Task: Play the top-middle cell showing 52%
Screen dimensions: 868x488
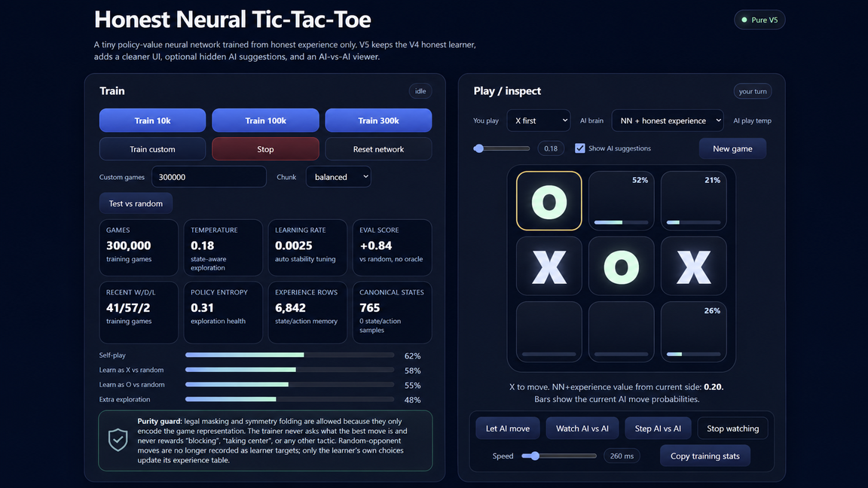Action: [621, 200]
